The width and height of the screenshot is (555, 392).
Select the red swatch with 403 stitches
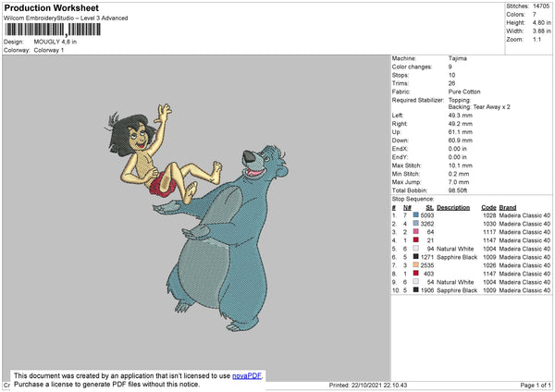[x=416, y=274]
